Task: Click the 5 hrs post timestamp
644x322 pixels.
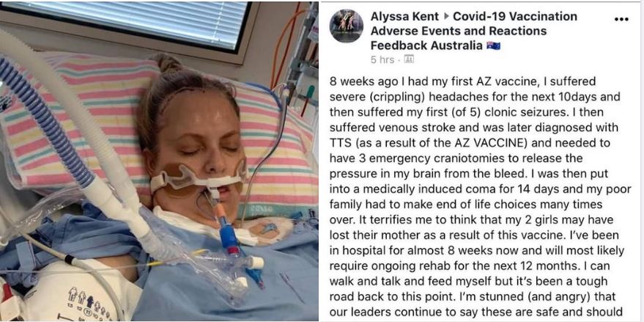Action: coord(382,60)
